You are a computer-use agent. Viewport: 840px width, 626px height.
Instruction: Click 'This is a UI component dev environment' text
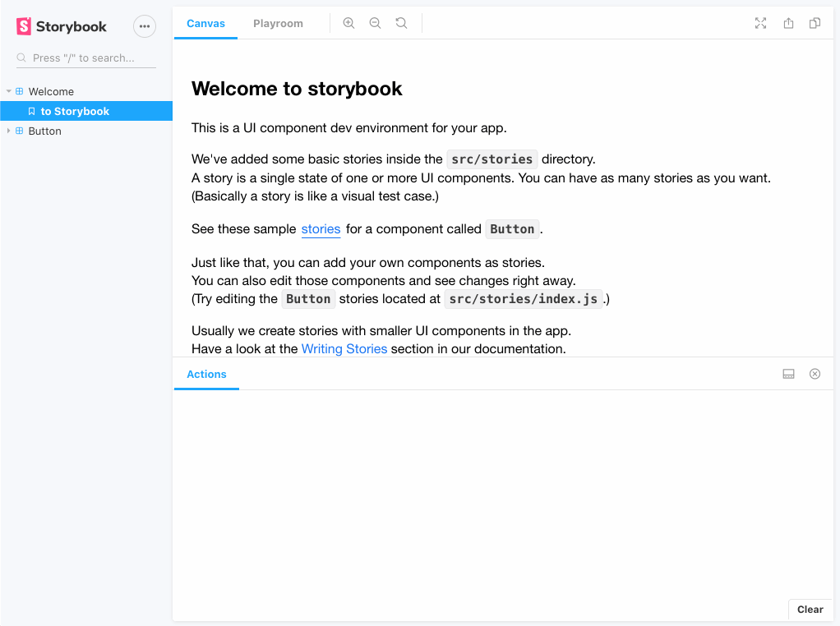pos(349,128)
